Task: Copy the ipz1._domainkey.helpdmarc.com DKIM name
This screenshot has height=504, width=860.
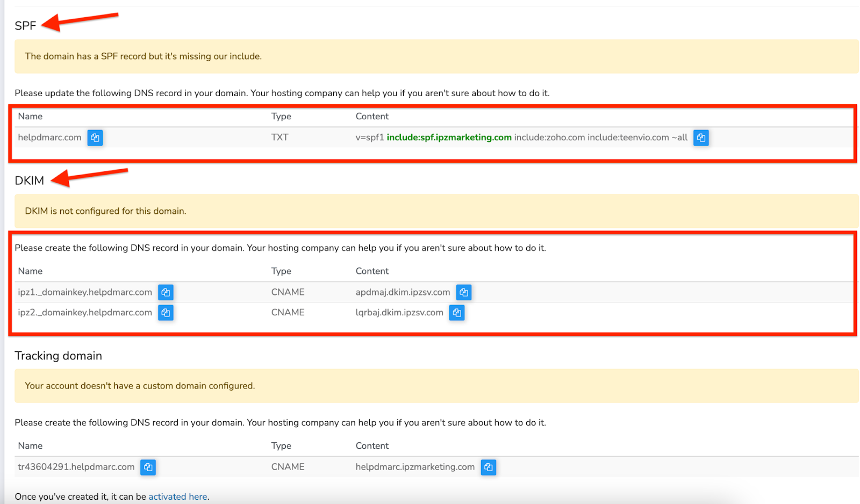Action: (x=166, y=292)
